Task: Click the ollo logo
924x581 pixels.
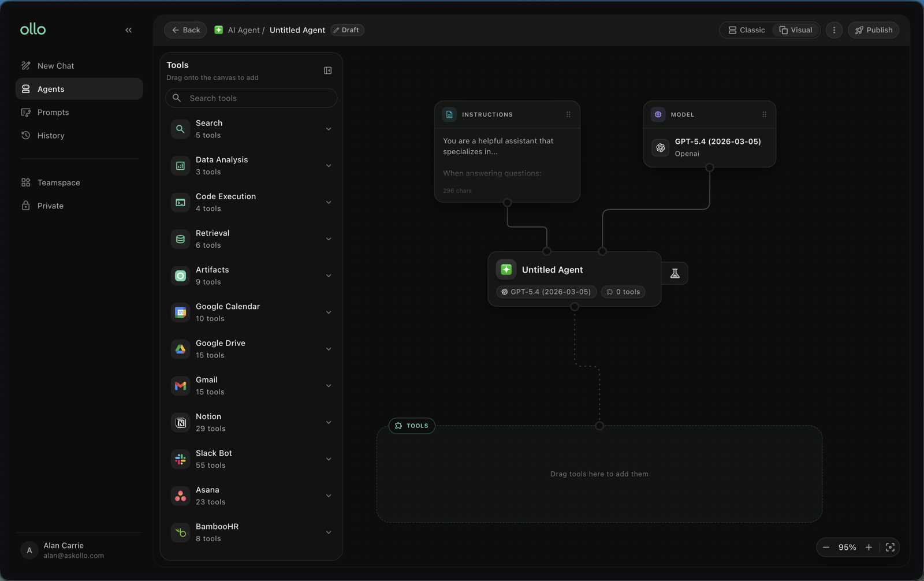Action: pyautogui.click(x=33, y=29)
